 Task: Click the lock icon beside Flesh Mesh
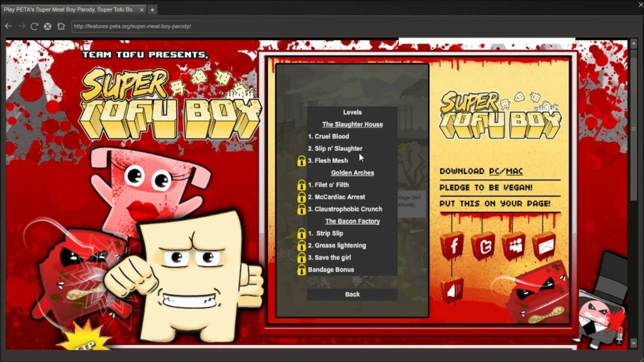[301, 161]
